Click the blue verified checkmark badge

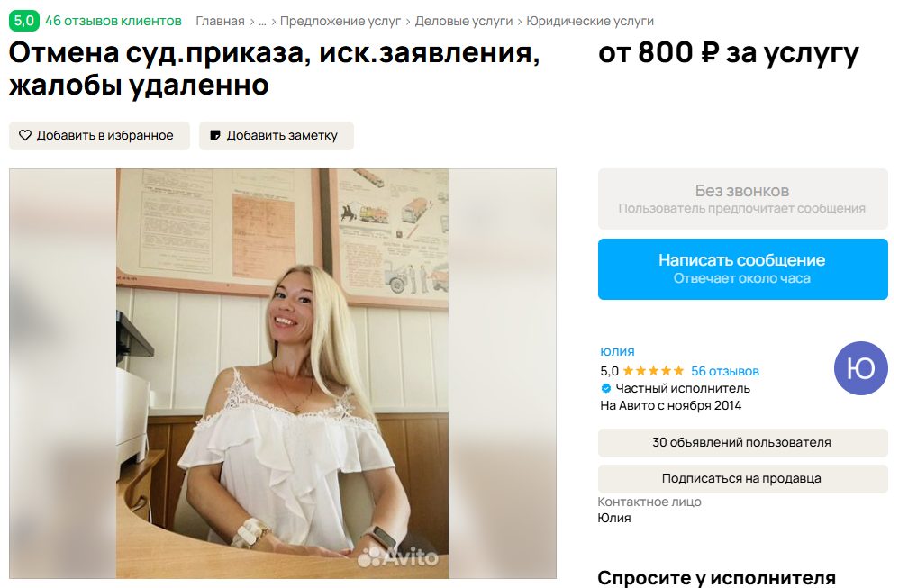point(605,388)
